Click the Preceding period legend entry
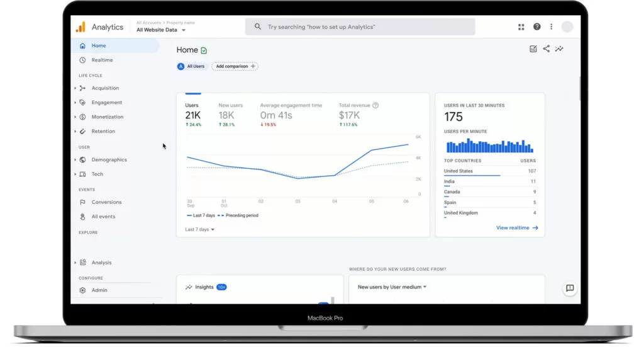This screenshot has width=644, height=347. [x=238, y=215]
